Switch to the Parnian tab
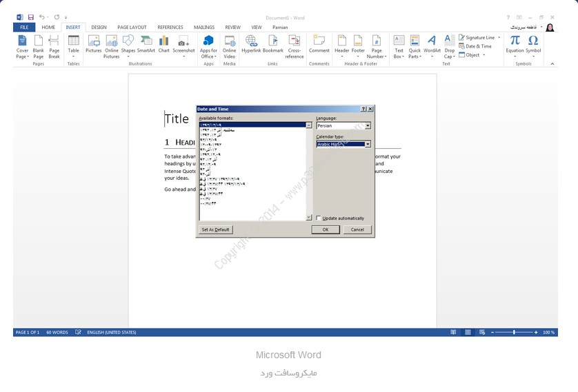 point(280,28)
